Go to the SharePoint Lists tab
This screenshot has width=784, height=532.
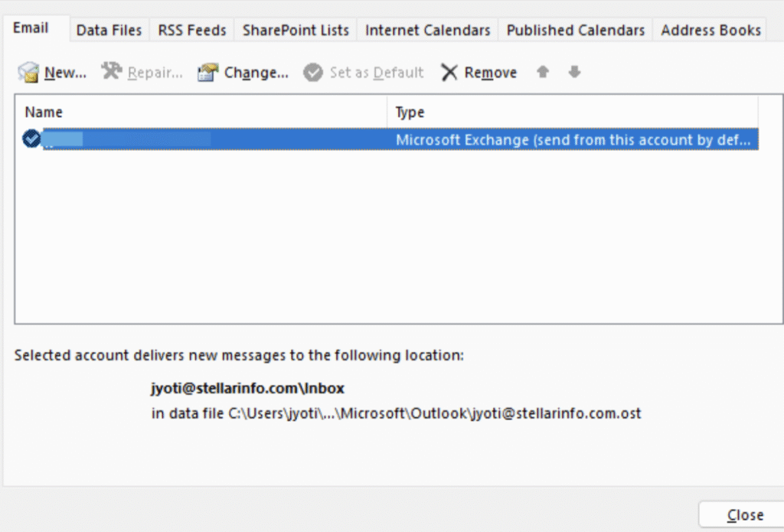point(296,30)
